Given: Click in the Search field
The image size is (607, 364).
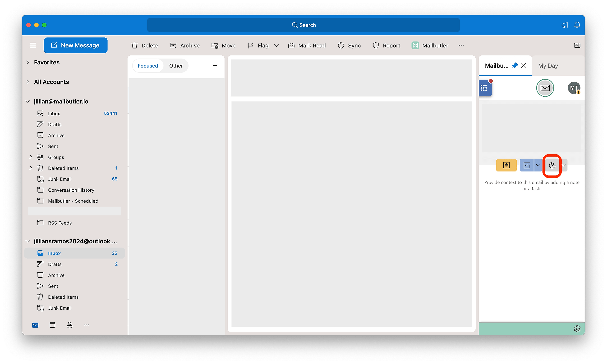Looking at the screenshot, I should pos(303,25).
